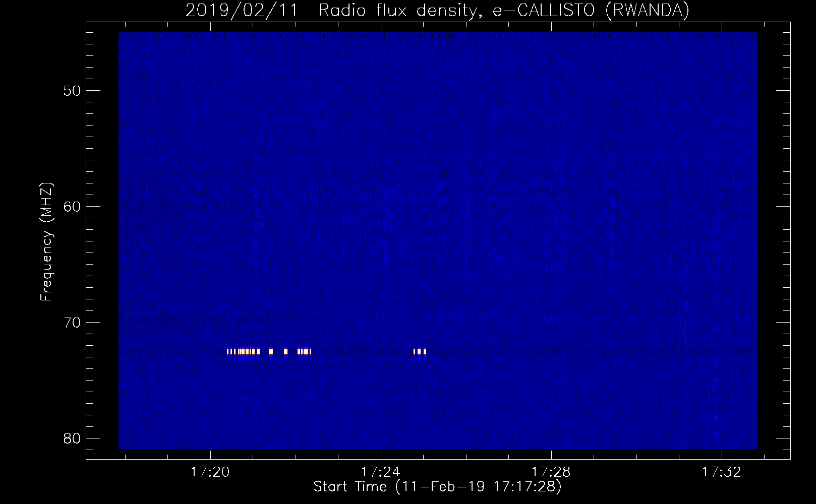Click the 50 frequency tick label
Image resolution: width=816 pixels, height=504 pixels.
point(72,91)
